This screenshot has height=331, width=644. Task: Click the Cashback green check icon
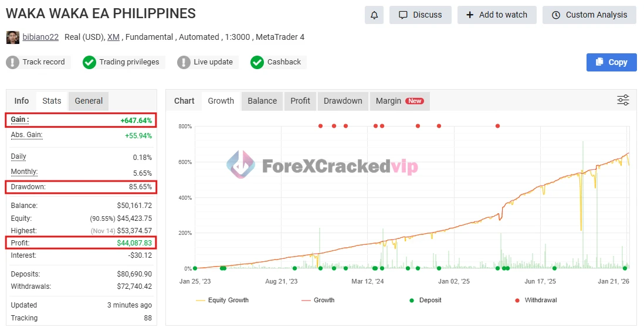click(257, 62)
